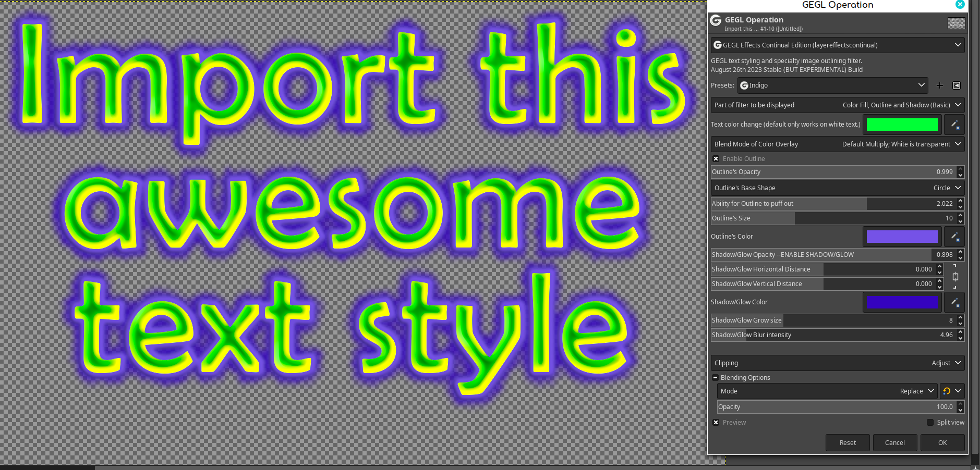Collapse the Blending Options section
The image size is (980, 470).
716,378
